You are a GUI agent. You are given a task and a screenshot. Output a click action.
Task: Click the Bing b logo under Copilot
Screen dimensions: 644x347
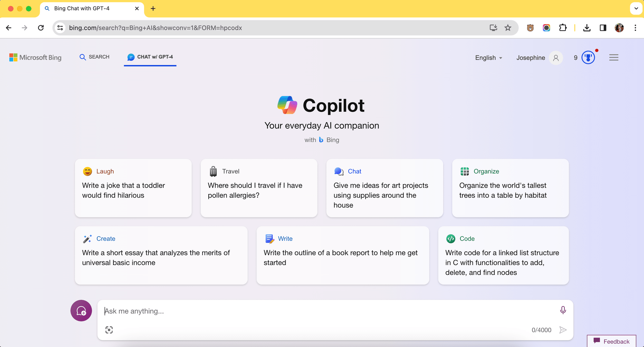pyautogui.click(x=321, y=140)
